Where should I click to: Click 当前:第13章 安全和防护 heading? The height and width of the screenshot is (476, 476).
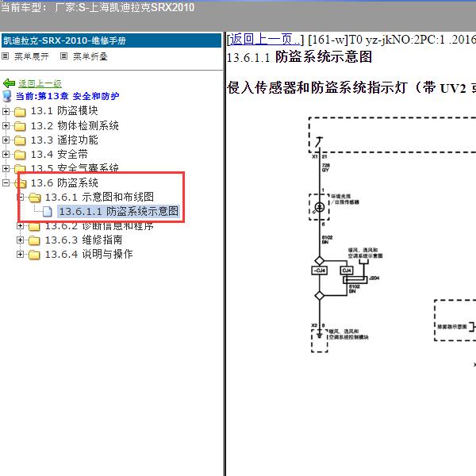click(x=67, y=96)
